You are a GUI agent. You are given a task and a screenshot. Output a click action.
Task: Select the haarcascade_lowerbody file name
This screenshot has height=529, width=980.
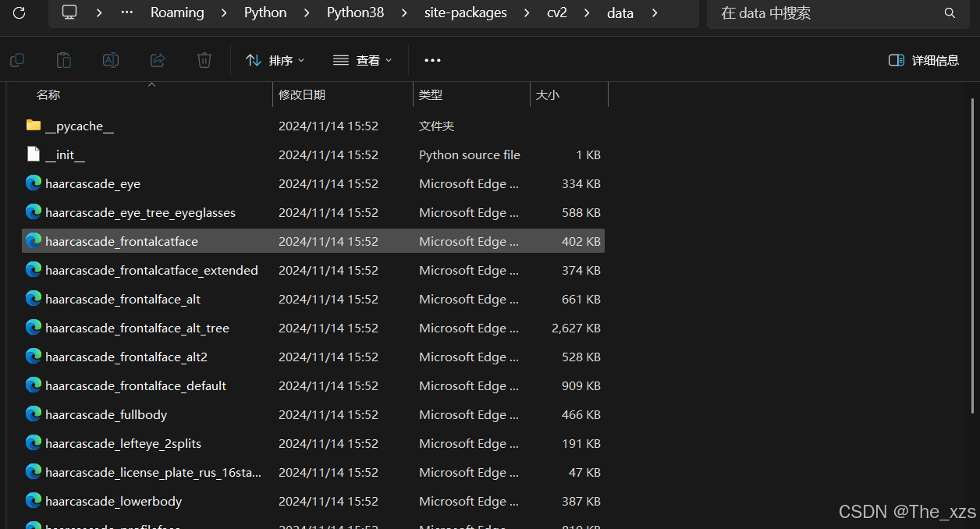[x=114, y=501]
